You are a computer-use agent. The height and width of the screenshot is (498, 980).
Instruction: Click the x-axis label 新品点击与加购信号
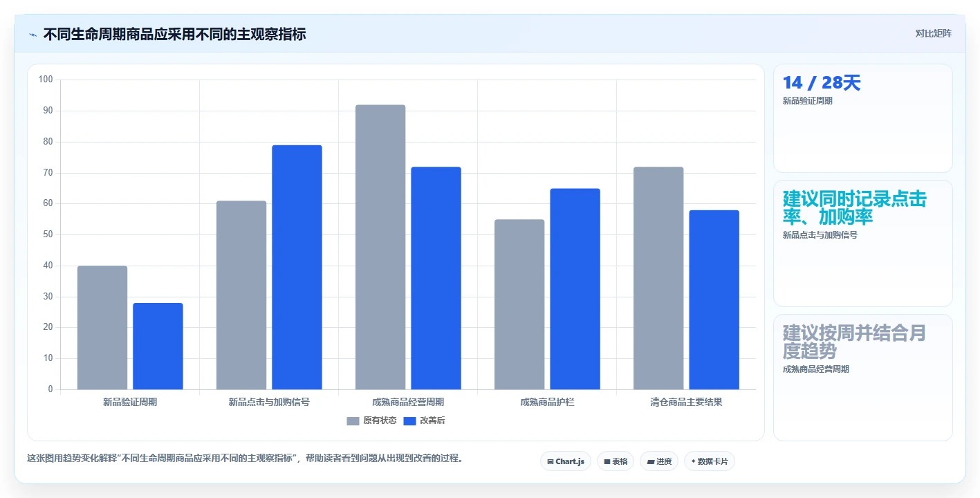[x=269, y=402]
